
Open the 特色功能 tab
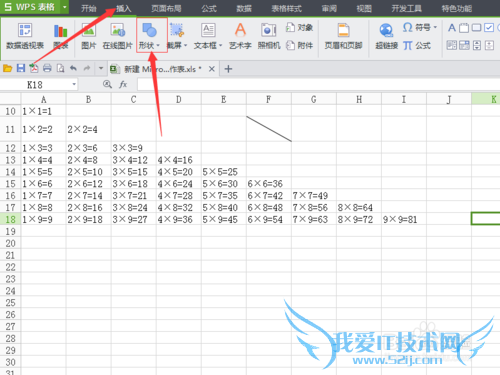coord(457,8)
